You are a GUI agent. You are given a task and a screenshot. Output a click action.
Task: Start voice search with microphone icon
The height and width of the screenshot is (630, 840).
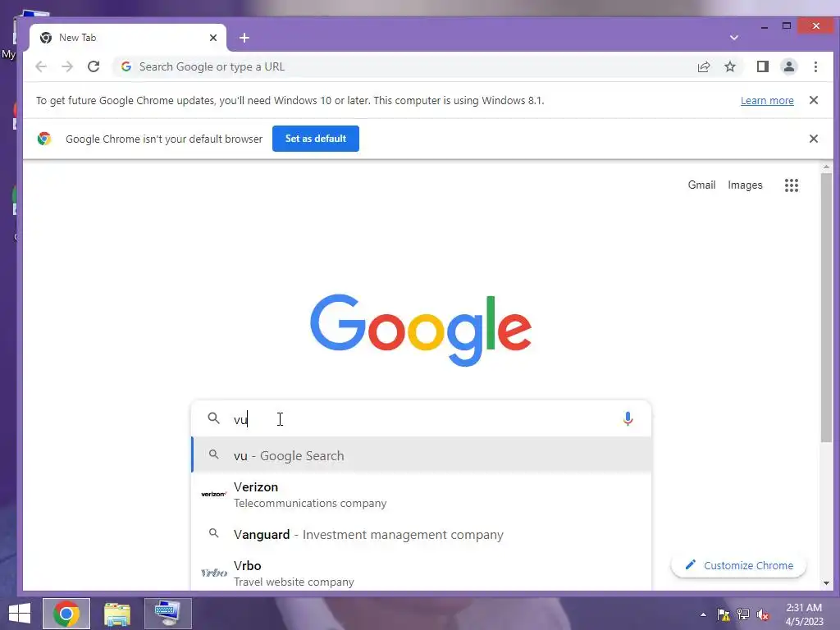pos(628,419)
